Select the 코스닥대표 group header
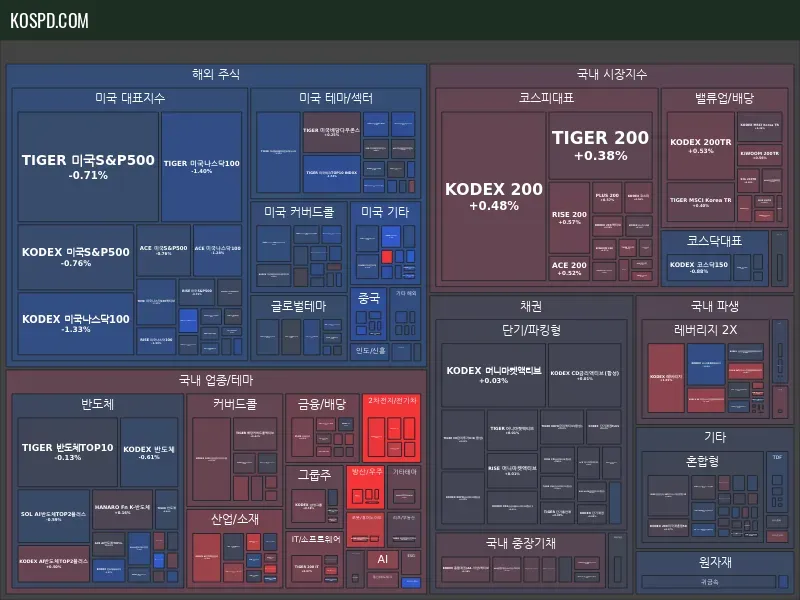 pos(714,240)
